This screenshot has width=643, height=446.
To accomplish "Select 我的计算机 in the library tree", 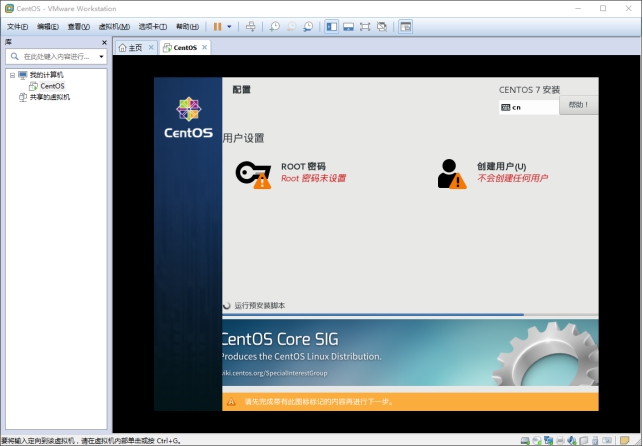I will 46,75.
